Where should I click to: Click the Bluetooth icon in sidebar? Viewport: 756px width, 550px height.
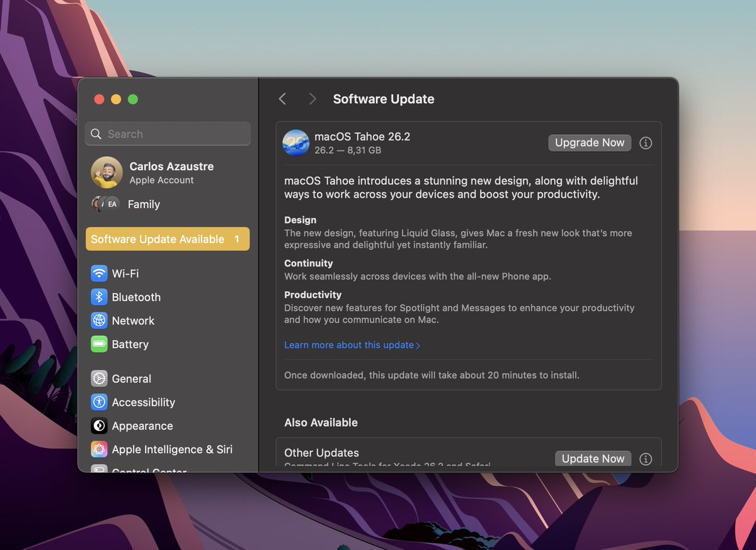pos(99,297)
